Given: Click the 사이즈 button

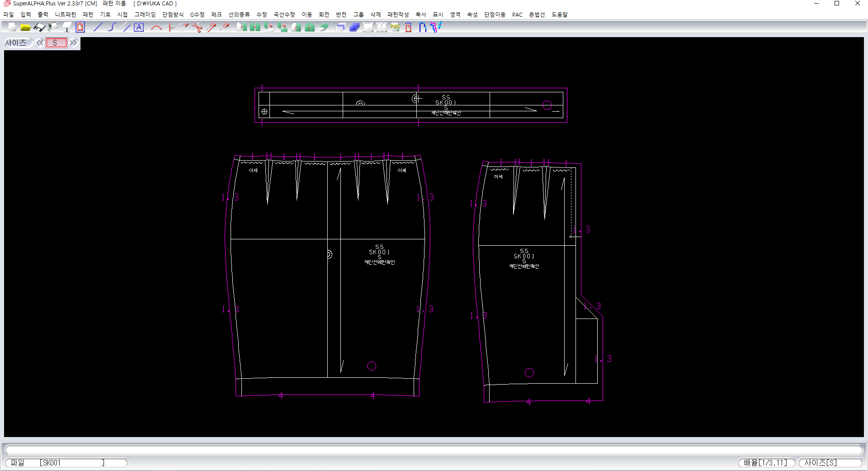Looking at the screenshot, I should click(16, 43).
